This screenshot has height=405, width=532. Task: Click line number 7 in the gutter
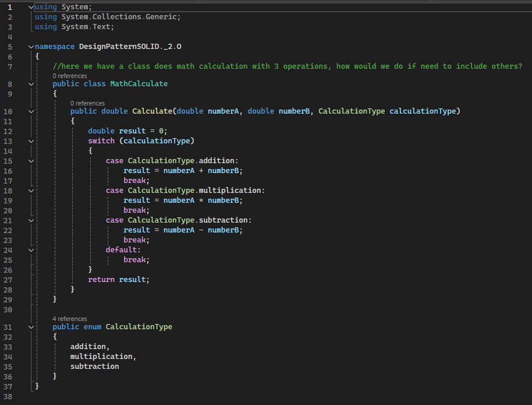(x=10, y=66)
